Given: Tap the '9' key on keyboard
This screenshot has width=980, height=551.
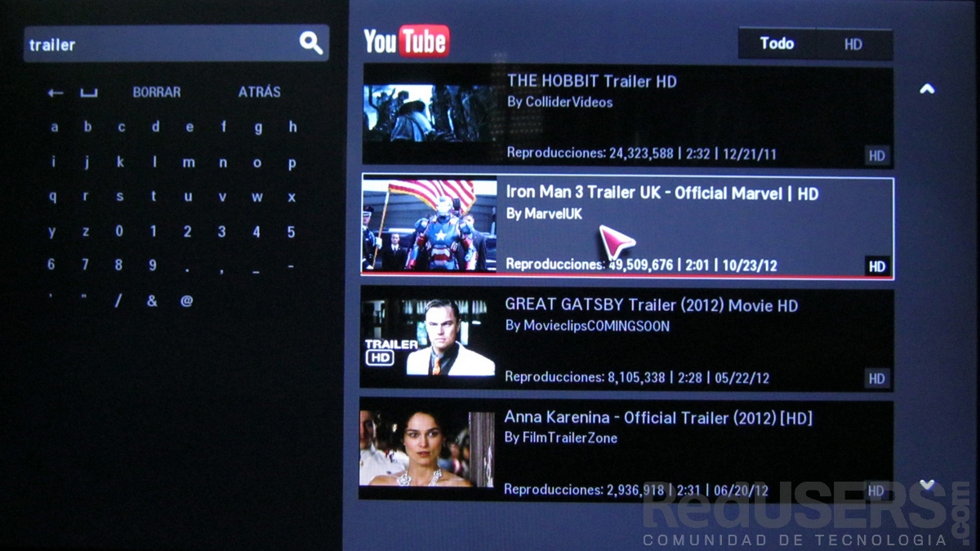Looking at the screenshot, I should tap(153, 264).
